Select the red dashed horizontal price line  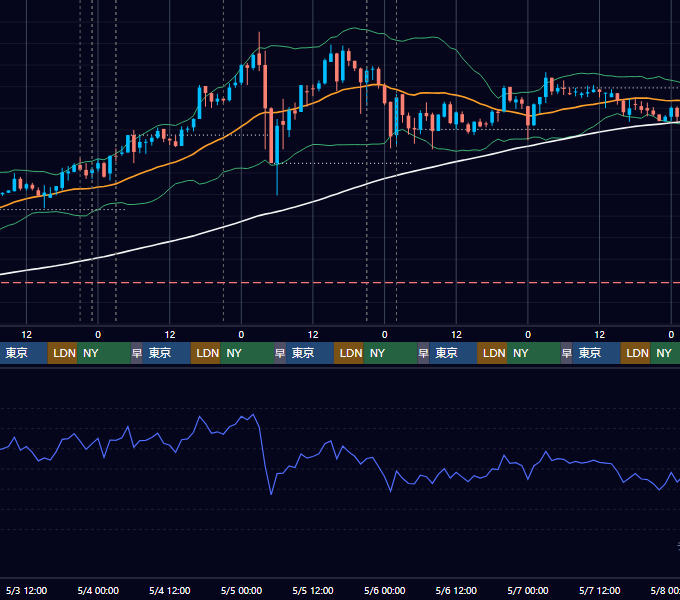click(x=340, y=283)
